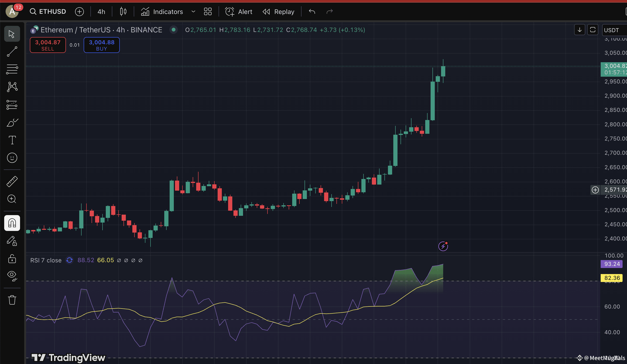Click the download arrow chart button
Image resolution: width=627 pixels, height=364 pixels.
(x=579, y=30)
